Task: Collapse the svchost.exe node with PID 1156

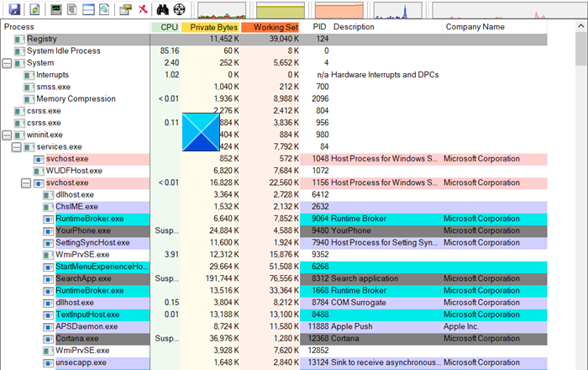Action: 27,182
